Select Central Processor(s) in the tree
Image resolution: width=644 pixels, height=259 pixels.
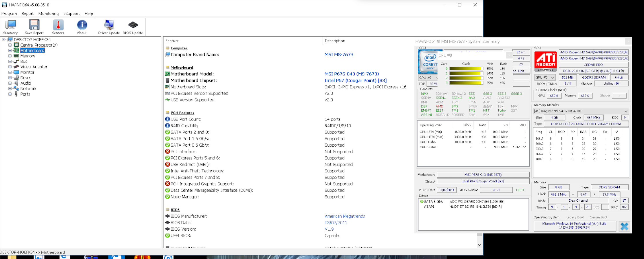point(39,45)
